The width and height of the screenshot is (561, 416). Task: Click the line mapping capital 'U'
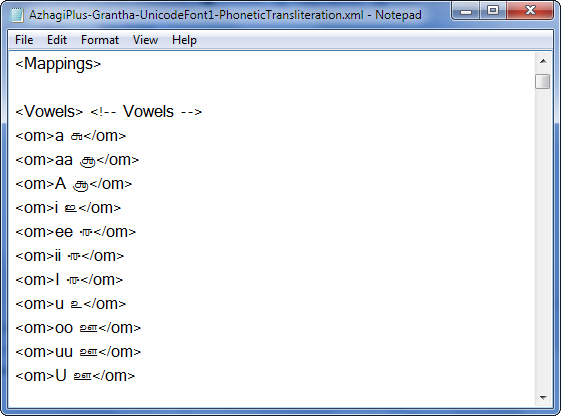pyautogui.click(x=75, y=376)
